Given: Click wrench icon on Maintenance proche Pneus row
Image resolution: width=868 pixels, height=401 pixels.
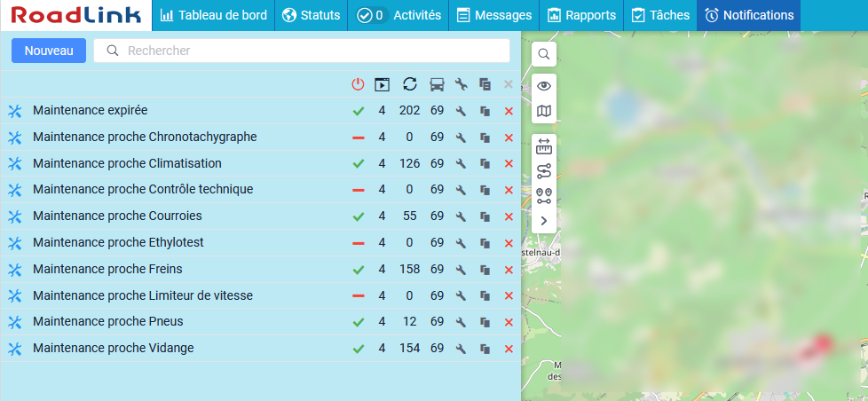Looking at the screenshot, I should coord(461,322).
